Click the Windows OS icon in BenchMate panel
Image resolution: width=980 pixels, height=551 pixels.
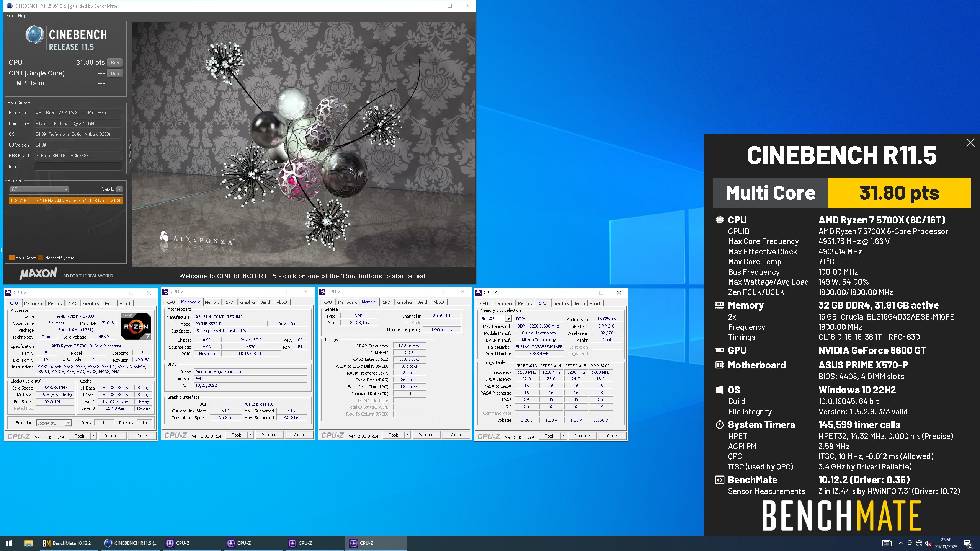[720, 390]
